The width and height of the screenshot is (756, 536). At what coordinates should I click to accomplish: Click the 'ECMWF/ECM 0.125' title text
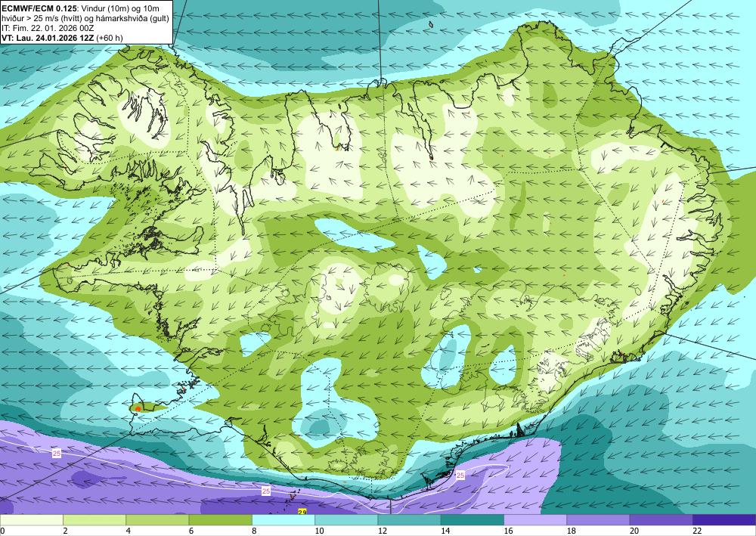(x=39, y=8)
